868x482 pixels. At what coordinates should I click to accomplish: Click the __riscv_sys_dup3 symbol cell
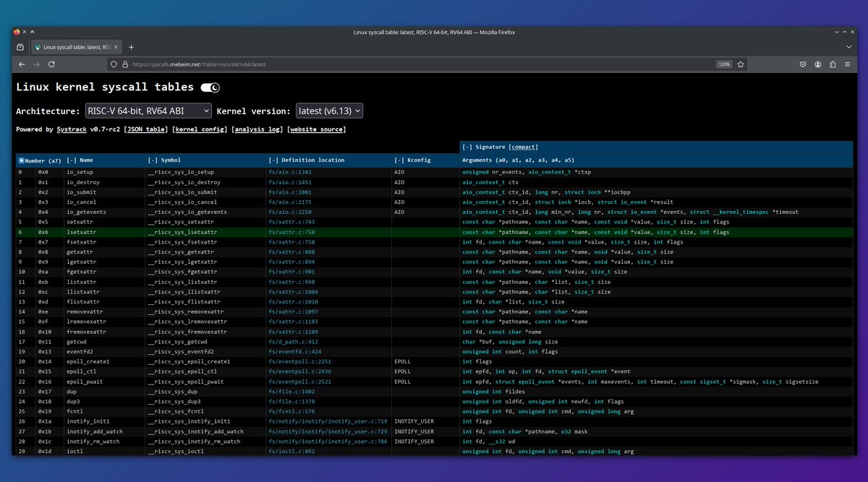205,401
